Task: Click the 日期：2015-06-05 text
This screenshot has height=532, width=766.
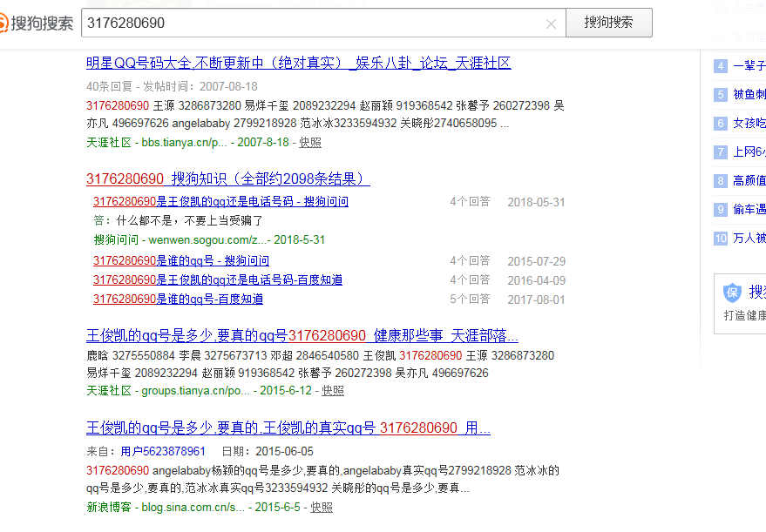Action: click(x=268, y=452)
